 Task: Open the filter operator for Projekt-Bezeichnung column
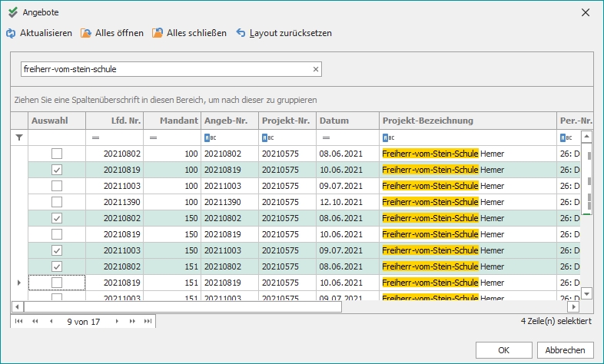[x=388, y=137]
